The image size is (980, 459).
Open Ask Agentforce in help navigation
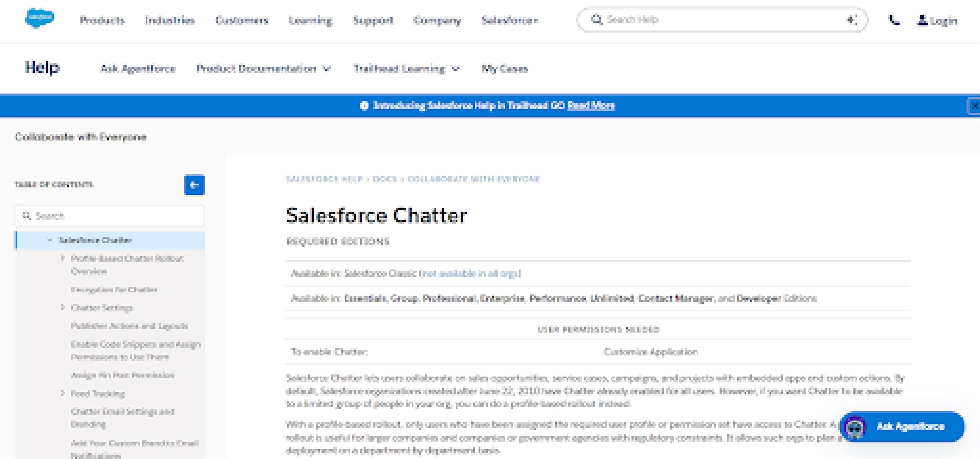coord(138,68)
